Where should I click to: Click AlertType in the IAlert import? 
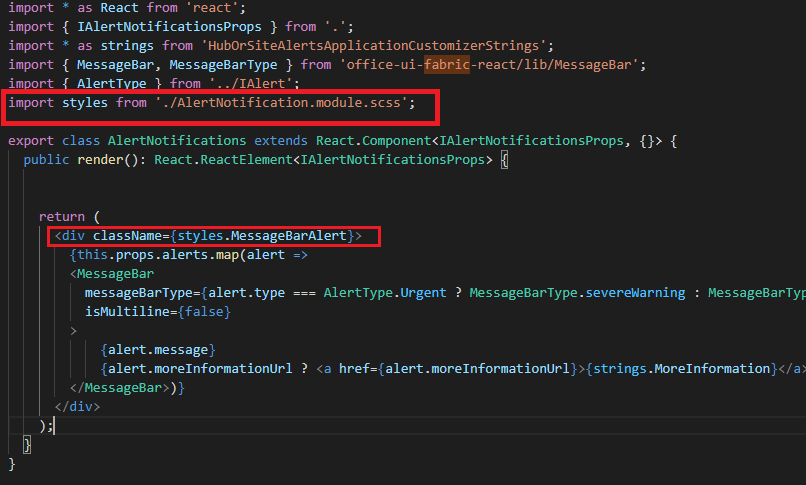click(112, 83)
